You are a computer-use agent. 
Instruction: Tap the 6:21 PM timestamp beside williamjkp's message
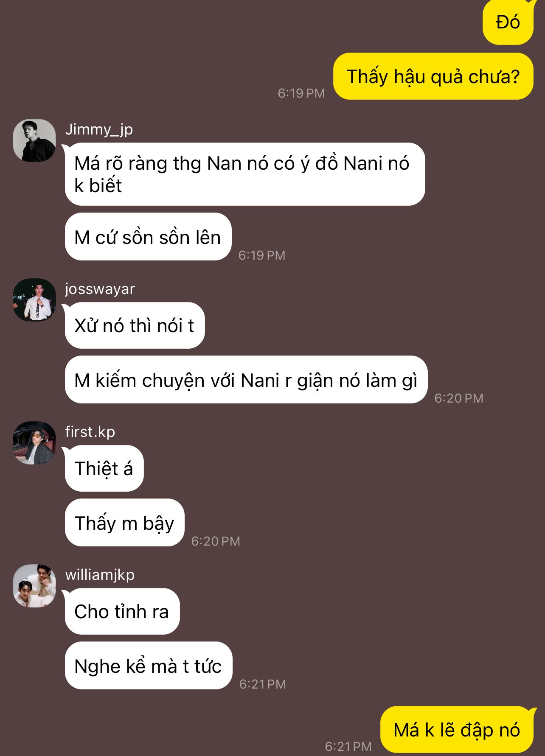click(x=262, y=684)
